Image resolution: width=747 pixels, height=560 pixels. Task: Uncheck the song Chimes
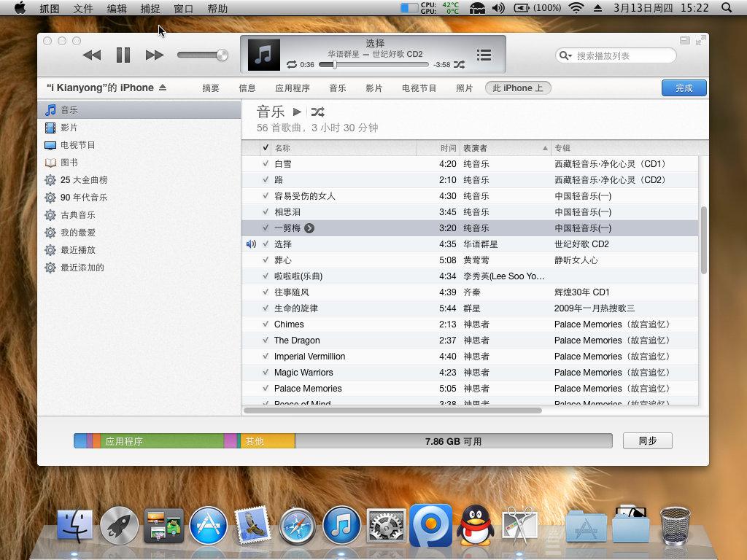(x=266, y=324)
